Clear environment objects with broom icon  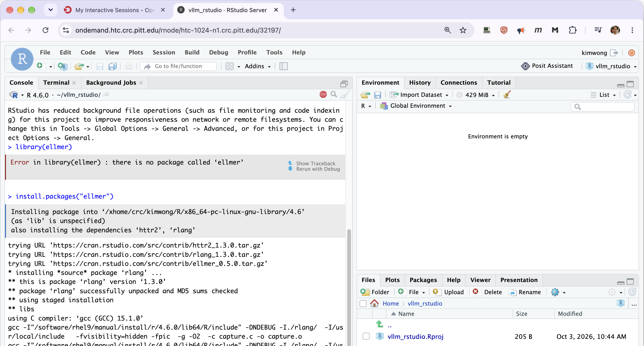[x=507, y=95]
